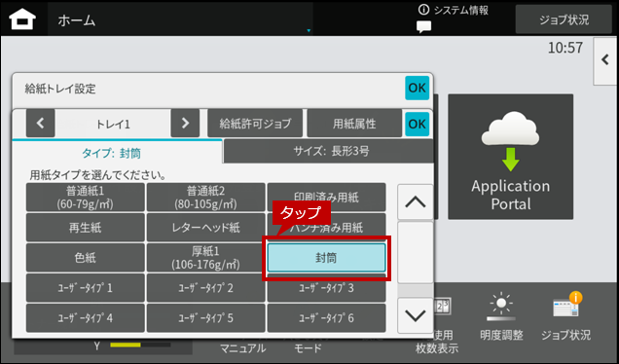
Task: Select ユーザータイプ4
Action: tap(86, 318)
